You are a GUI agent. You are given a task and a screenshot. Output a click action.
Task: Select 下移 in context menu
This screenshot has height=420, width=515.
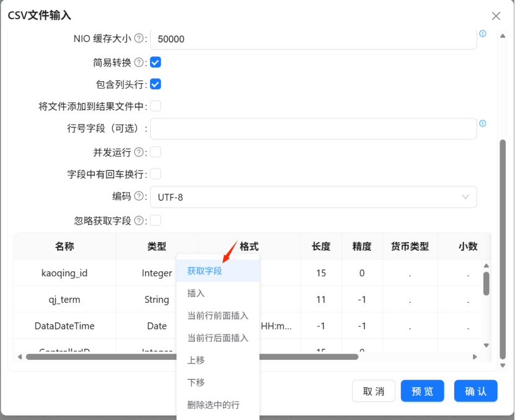pyautogui.click(x=218, y=382)
